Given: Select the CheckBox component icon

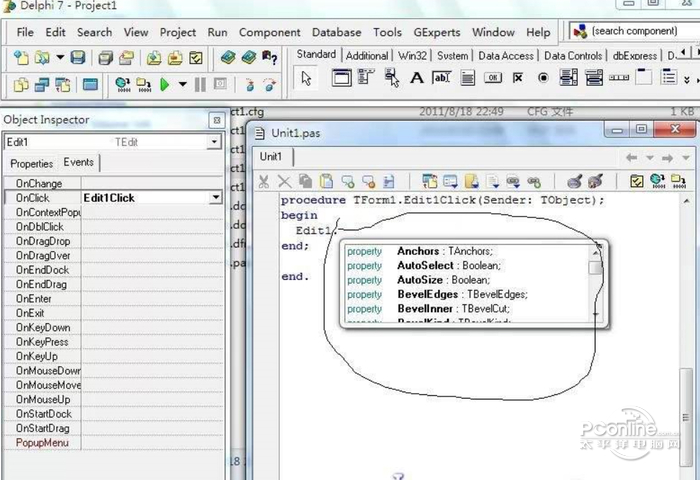Looking at the screenshot, I should tap(518, 78).
